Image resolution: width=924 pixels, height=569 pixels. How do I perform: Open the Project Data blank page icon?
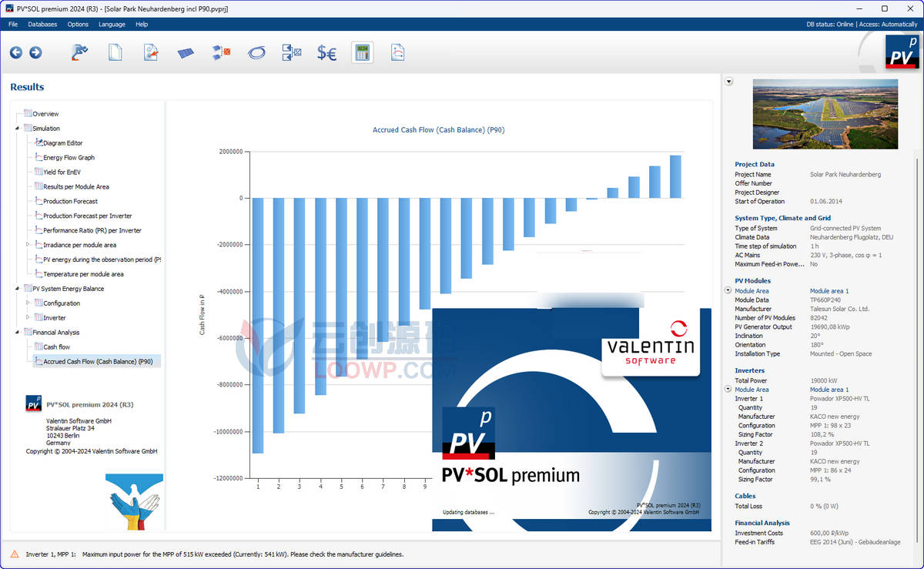115,52
